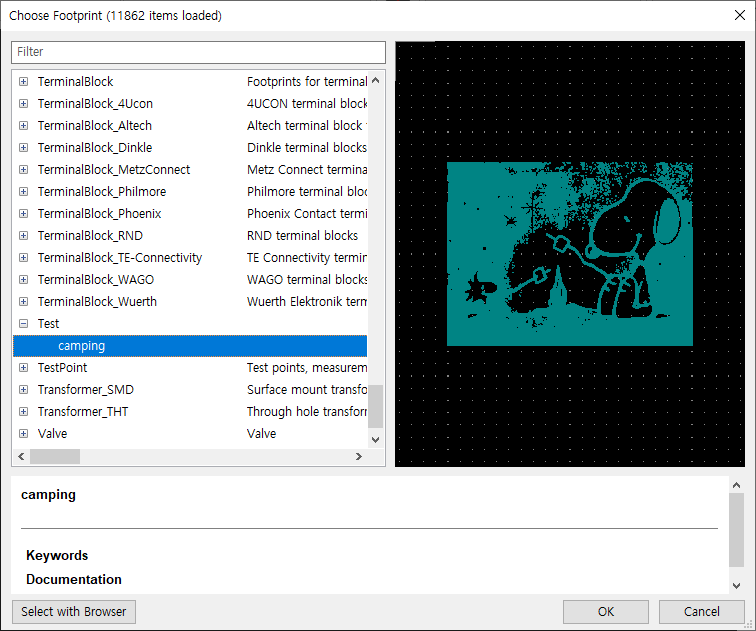
Task: Click the 'Surface mount transfo' description
Action: pyautogui.click(x=307, y=389)
